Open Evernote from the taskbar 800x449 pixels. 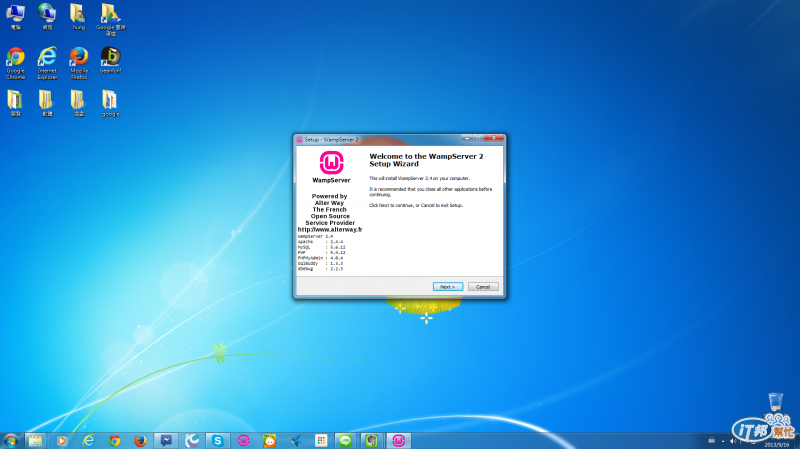pos(371,441)
